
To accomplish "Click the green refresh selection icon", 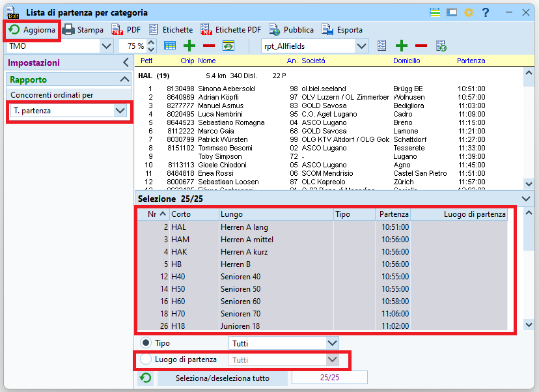I will pyautogui.click(x=146, y=378).
